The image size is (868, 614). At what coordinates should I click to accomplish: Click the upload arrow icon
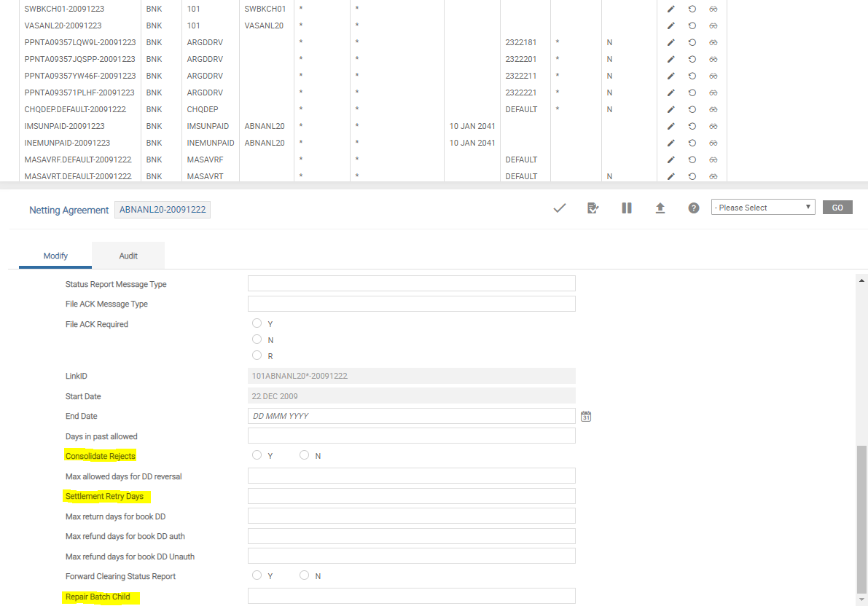[660, 208]
